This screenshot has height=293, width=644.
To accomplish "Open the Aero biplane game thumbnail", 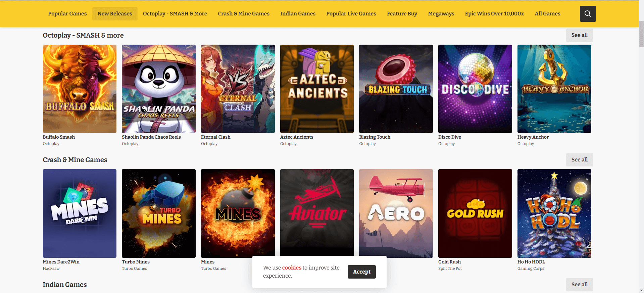I will pyautogui.click(x=396, y=213).
